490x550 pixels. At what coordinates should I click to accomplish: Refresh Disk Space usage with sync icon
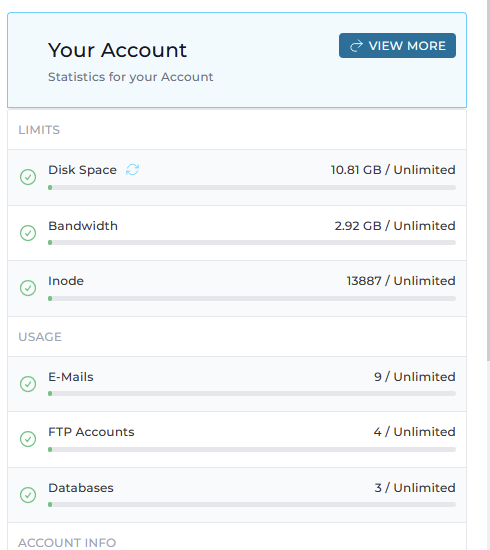click(x=132, y=170)
